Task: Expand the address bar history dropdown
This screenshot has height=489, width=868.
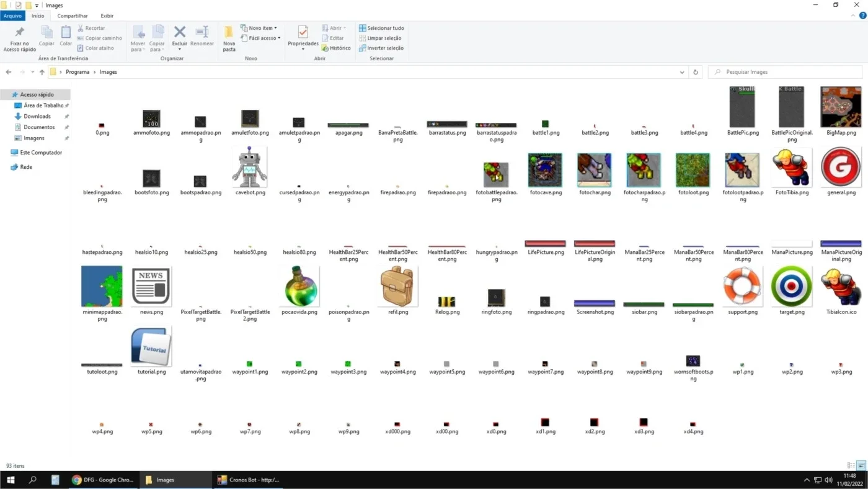Action: point(682,72)
